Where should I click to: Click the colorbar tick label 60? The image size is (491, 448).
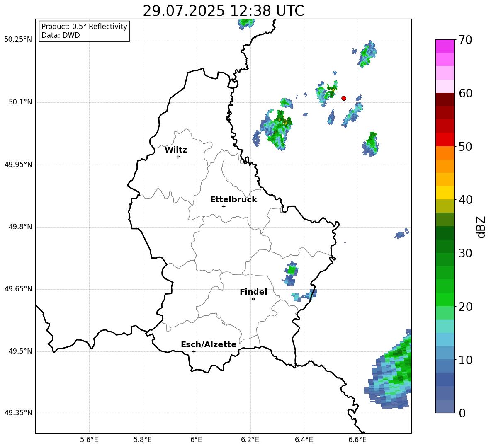point(465,93)
